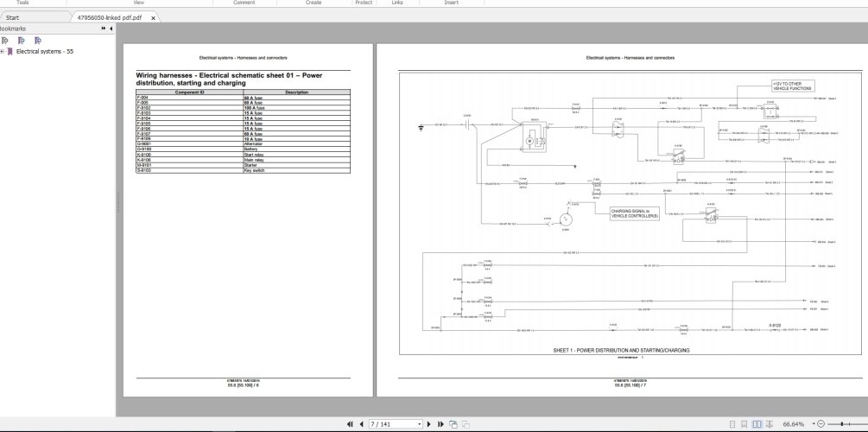This screenshot has height=432, width=868.
Task: Click the first bookmark toolbar icon
Action: [x=5, y=41]
